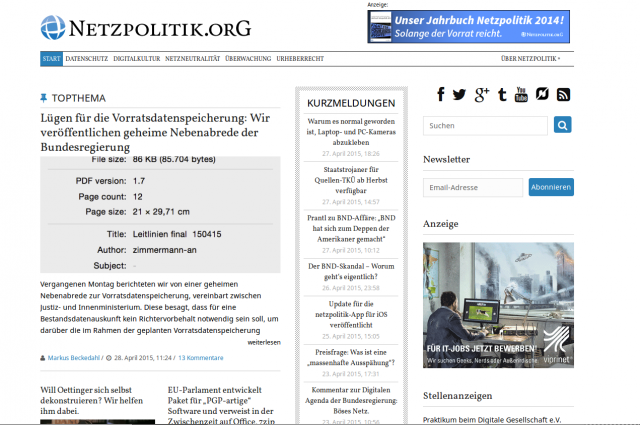
Task: Go to the Netzneutralität section
Action: (192, 59)
